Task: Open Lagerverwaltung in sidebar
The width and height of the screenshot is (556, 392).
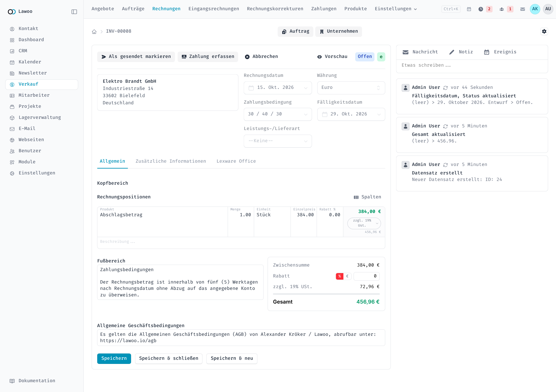Action: (x=42, y=118)
